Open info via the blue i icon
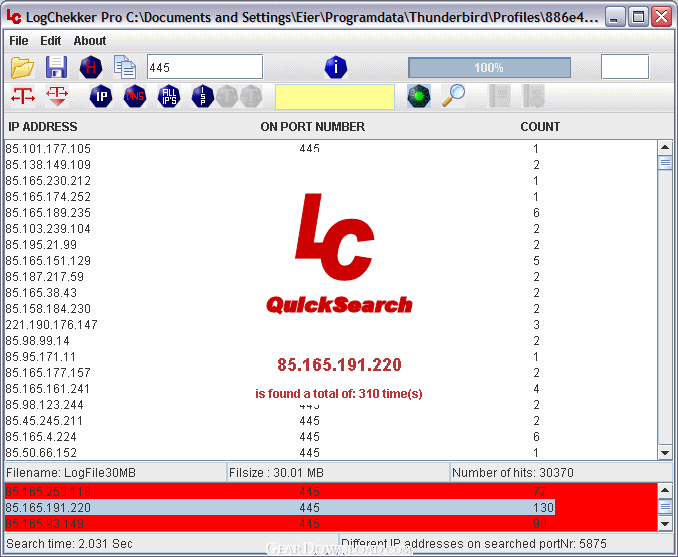The width and height of the screenshot is (678, 557). coord(336,67)
